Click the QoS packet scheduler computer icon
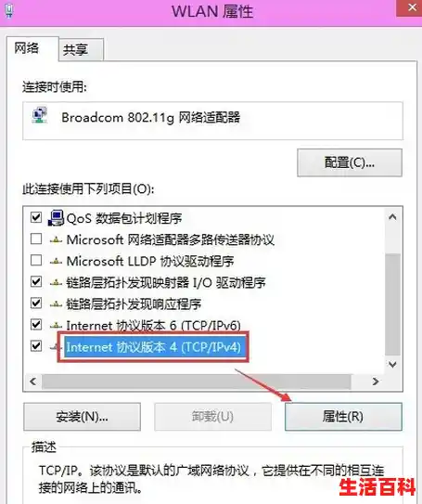Screen dimensions: 422x504 [x=56, y=218]
